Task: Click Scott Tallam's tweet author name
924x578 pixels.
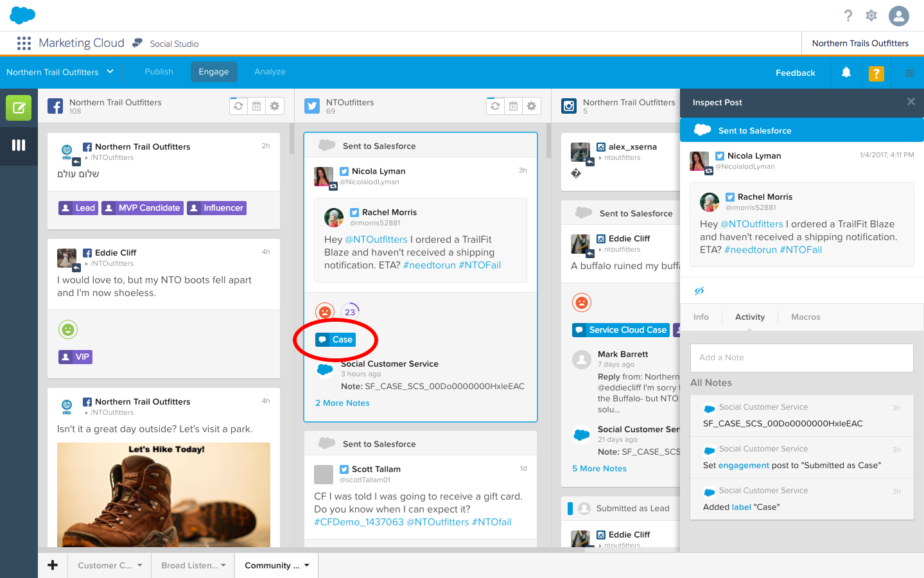Action: click(376, 469)
